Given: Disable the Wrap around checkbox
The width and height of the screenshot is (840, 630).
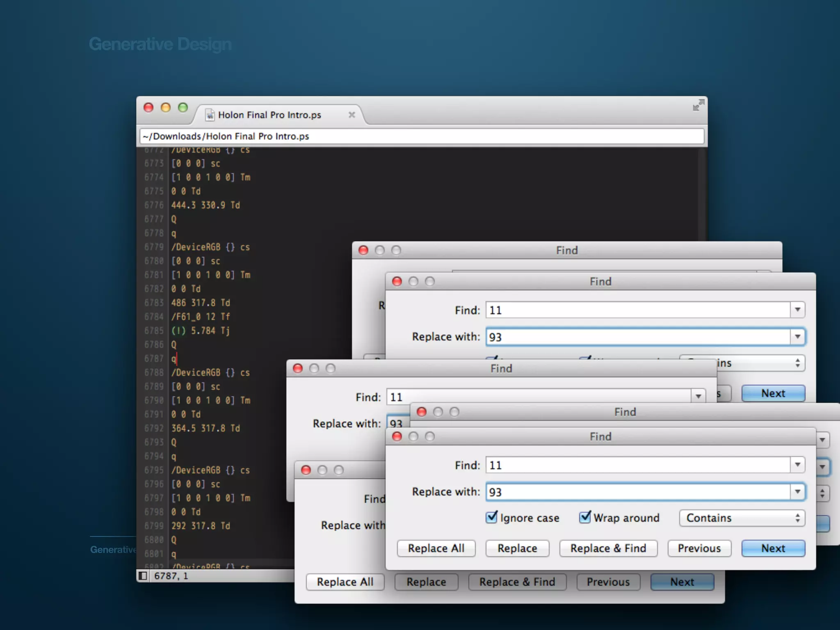Looking at the screenshot, I should 585,517.
